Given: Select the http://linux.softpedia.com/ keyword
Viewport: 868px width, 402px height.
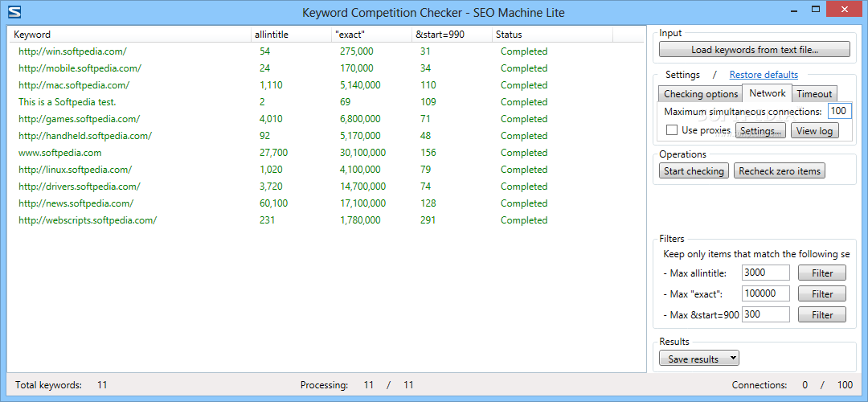Looking at the screenshot, I should click(75, 170).
